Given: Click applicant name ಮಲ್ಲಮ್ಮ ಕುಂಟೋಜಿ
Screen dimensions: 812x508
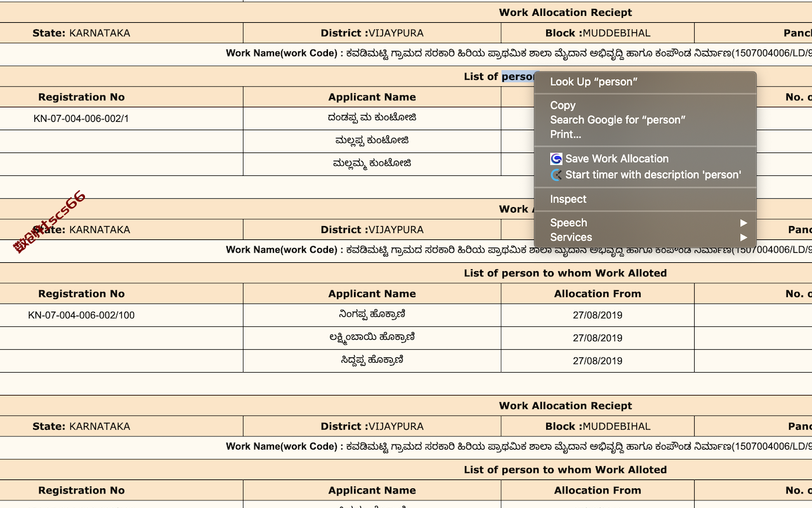Looking at the screenshot, I should point(372,164).
